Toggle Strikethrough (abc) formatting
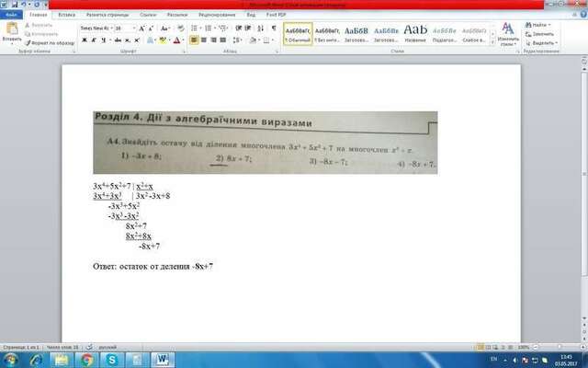Image resolution: width=588 pixels, height=368 pixels. tap(118, 40)
